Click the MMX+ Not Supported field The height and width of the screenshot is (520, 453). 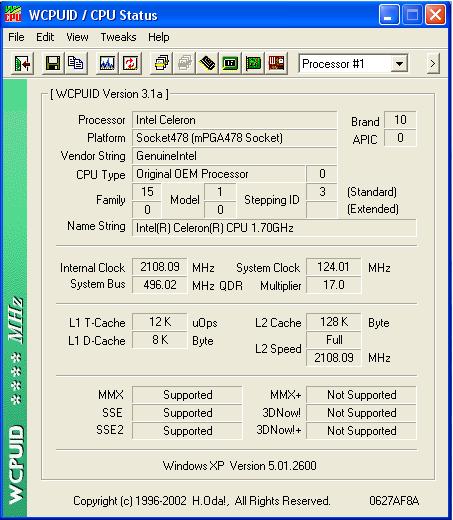(361, 395)
